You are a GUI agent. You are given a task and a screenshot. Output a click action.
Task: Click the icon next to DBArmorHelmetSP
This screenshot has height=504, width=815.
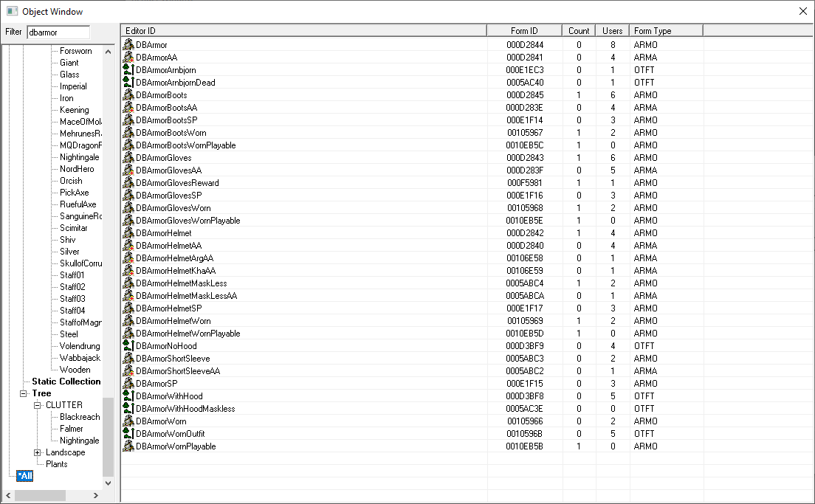coord(128,308)
